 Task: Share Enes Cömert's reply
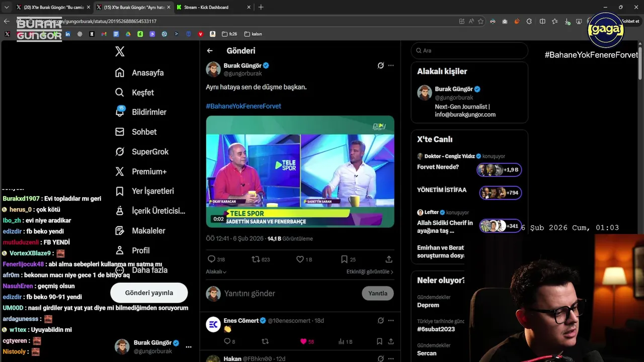390,341
